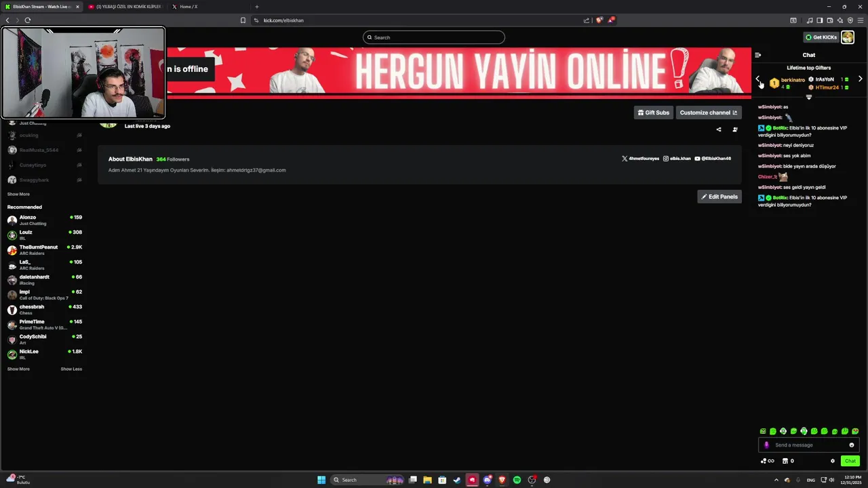Image resolution: width=868 pixels, height=488 pixels.
Task: Open recommended channel Alonzo
Action: coord(45,220)
